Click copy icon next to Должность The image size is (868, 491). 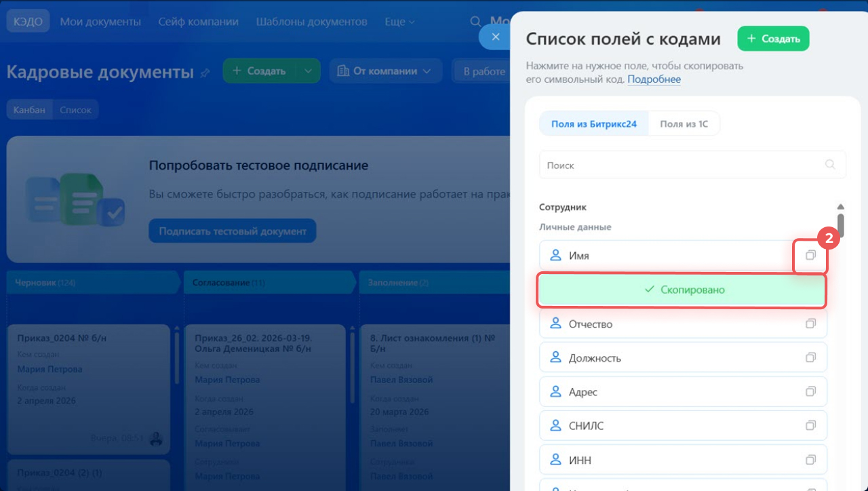(x=810, y=358)
